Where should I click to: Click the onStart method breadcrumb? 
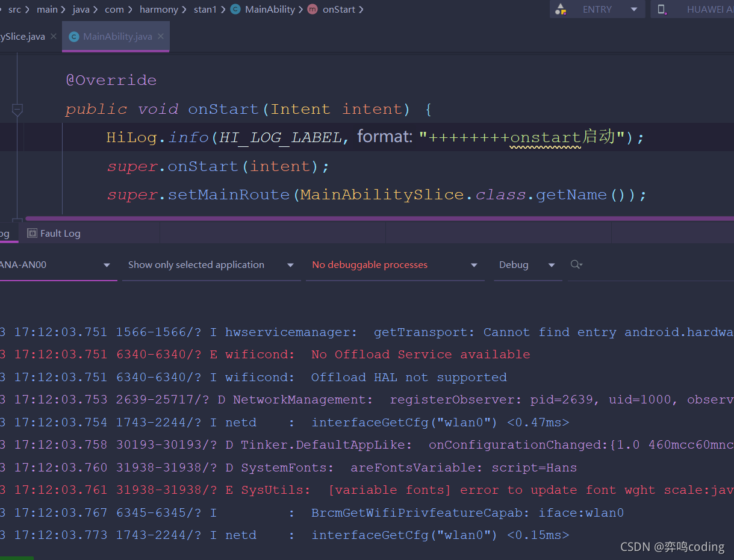[339, 9]
